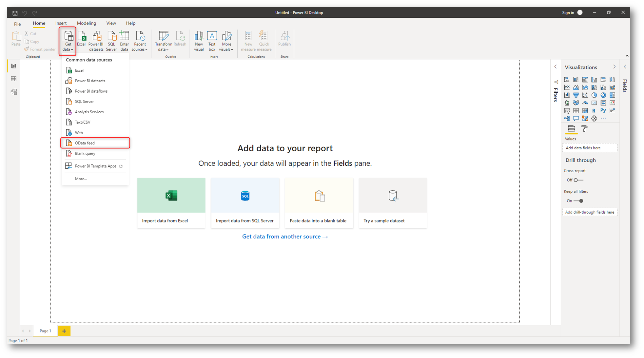Open the Format paint roller tab

pyautogui.click(x=584, y=129)
